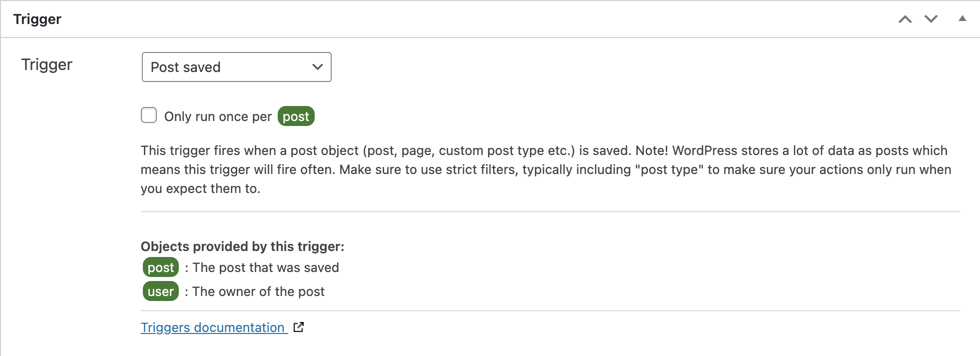Click empty area of Trigger header bar
The height and width of the screenshot is (356, 980).
[x=450, y=19]
